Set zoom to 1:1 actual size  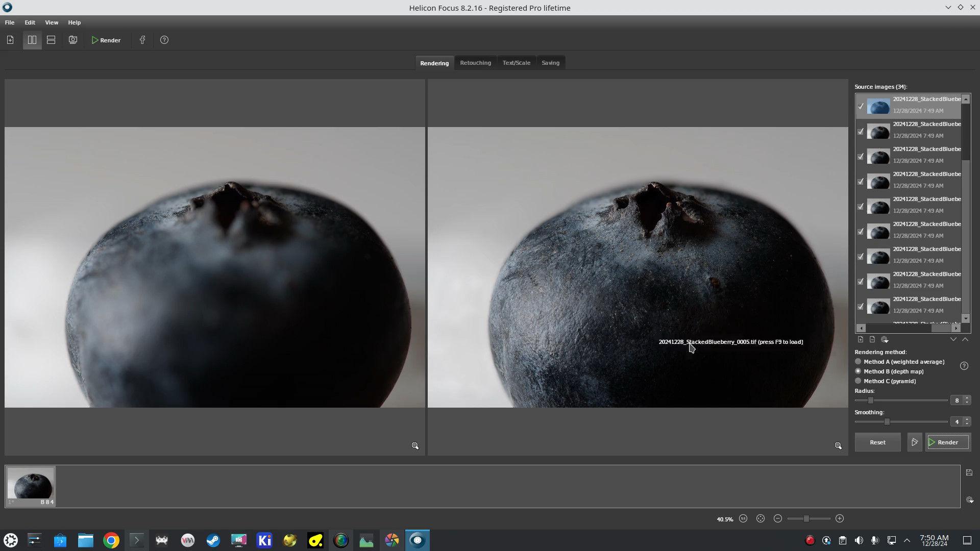[x=743, y=519]
